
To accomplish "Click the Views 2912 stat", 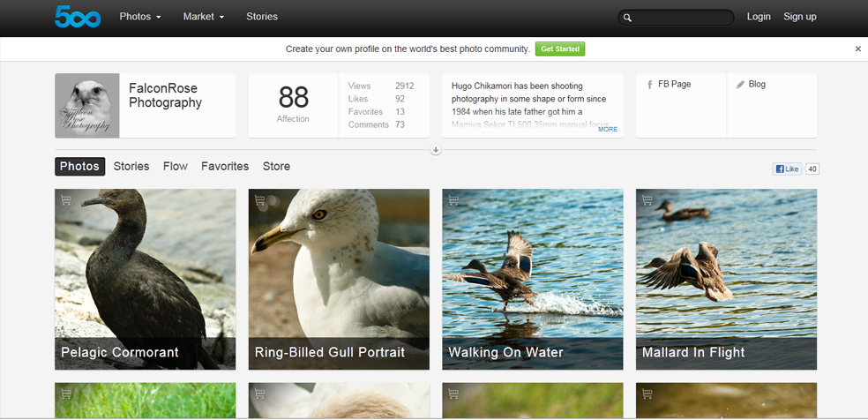I will click(x=381, y=86).
